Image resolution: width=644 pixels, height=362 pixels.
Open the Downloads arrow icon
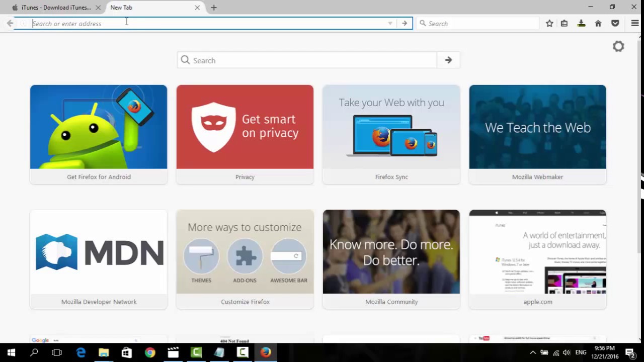(x=581, y=23)
